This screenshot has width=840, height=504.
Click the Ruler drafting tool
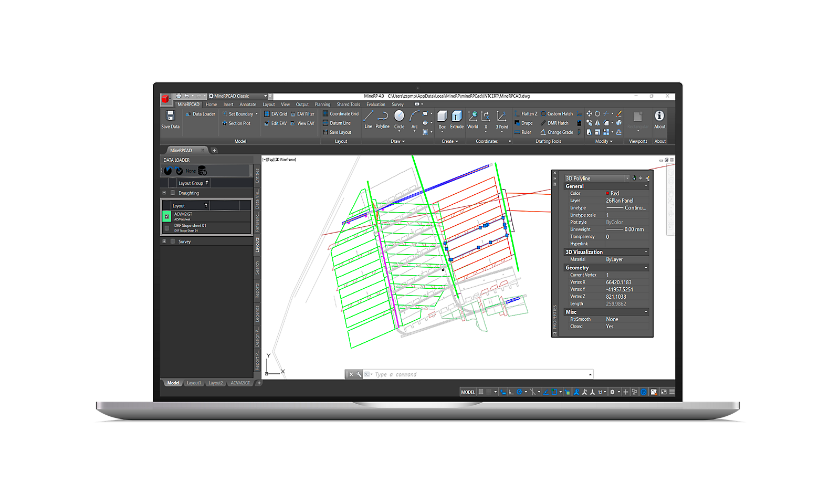(x=523, y=132)
